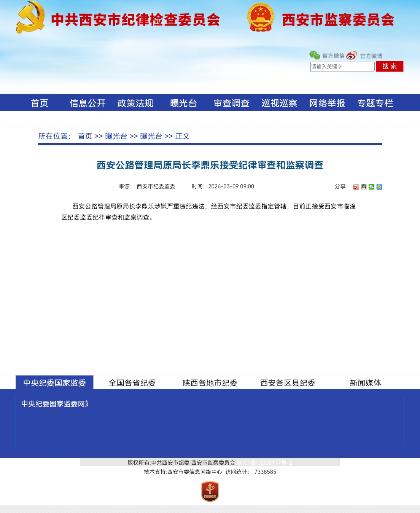Viewport: 420px width, 513px height.
Task: Click 首页 in the breadcrumb path
Action: pyautogui.click(x=85, y=136)
